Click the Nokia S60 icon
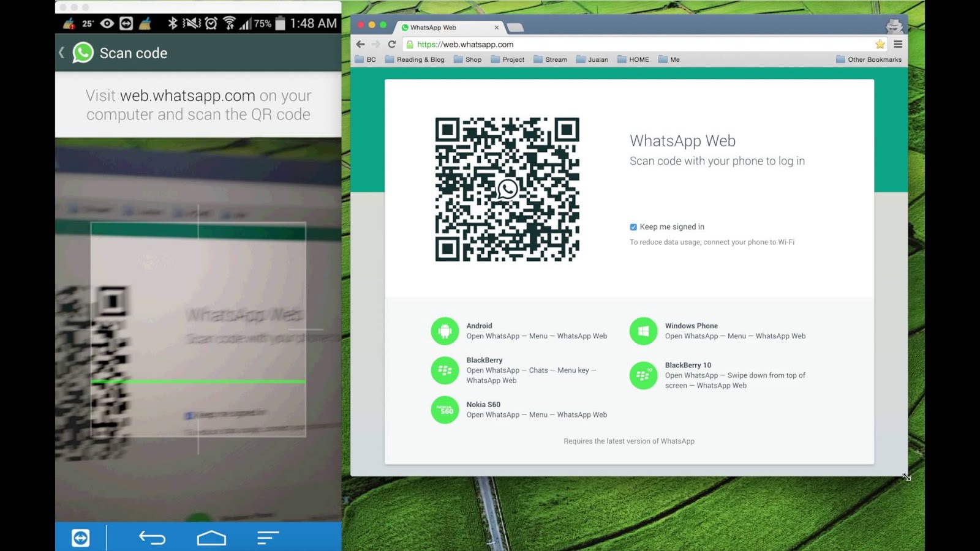 (x=445, y=410)
